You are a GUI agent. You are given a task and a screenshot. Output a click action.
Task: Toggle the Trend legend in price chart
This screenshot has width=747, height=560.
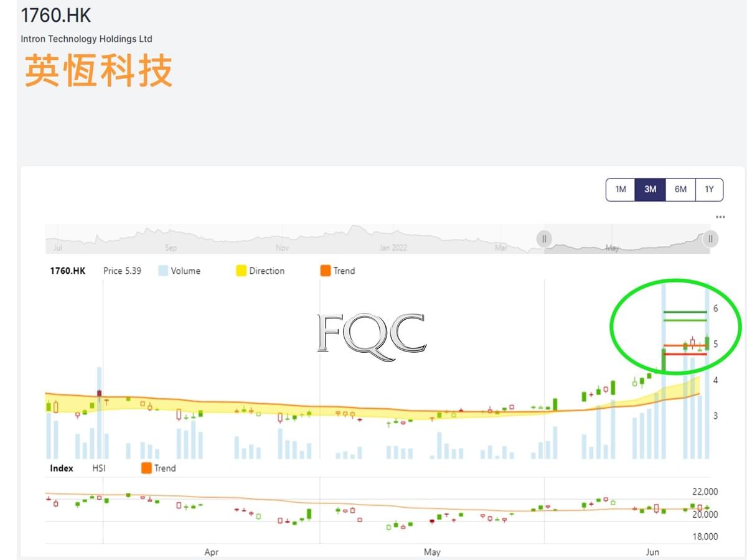[x=337, y=271]
